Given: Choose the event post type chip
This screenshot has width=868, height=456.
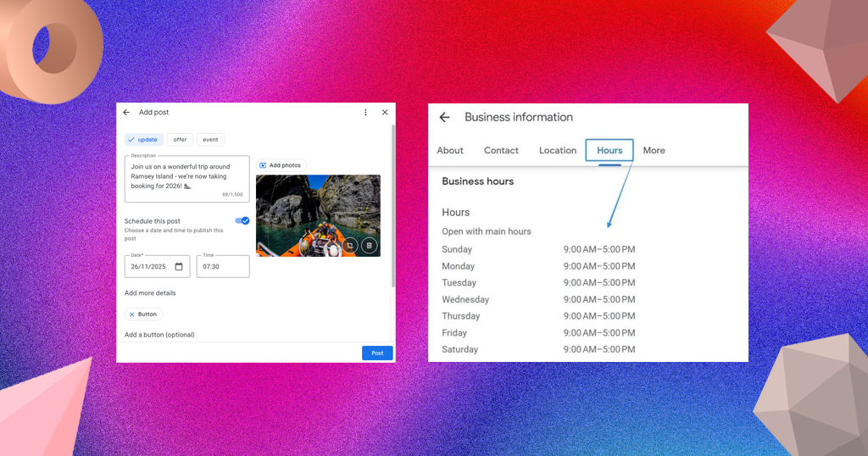Looking at the screenshot, I should (x=210, y=140).
